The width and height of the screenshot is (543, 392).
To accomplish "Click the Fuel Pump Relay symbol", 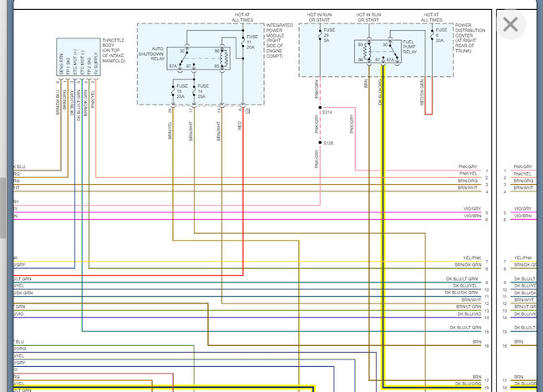I will [x=378, y=51].
